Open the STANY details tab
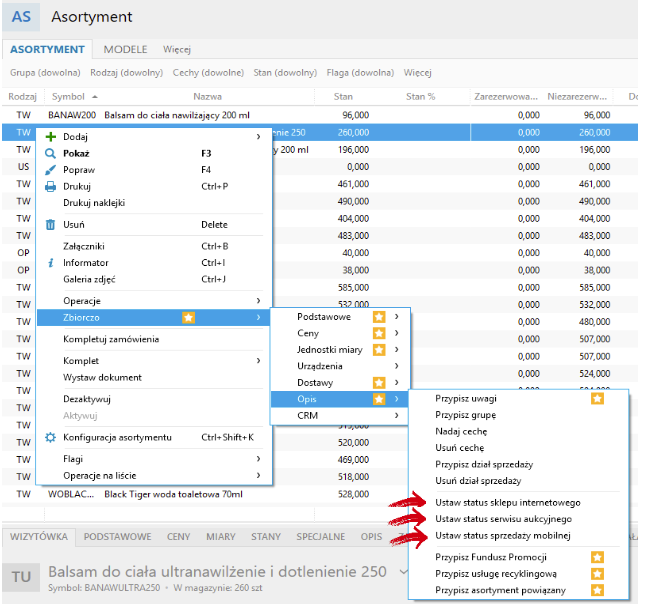Screen dimensions: 646x606 (266, 537)
